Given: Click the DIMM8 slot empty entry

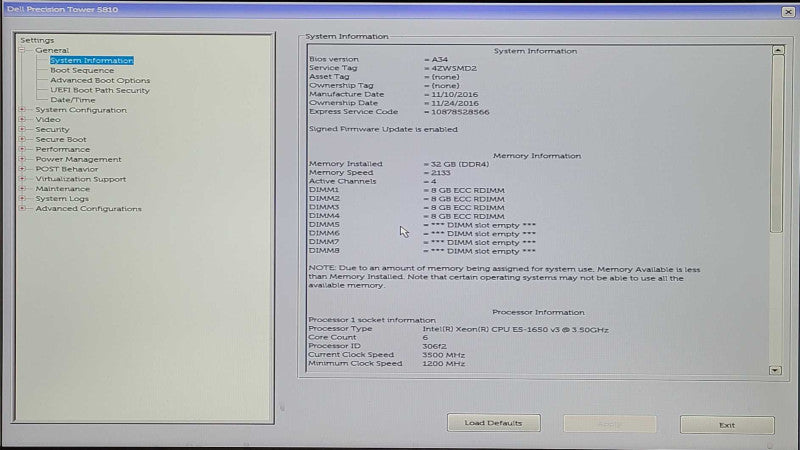Looking at the screenshot, I should coord(483,251).
